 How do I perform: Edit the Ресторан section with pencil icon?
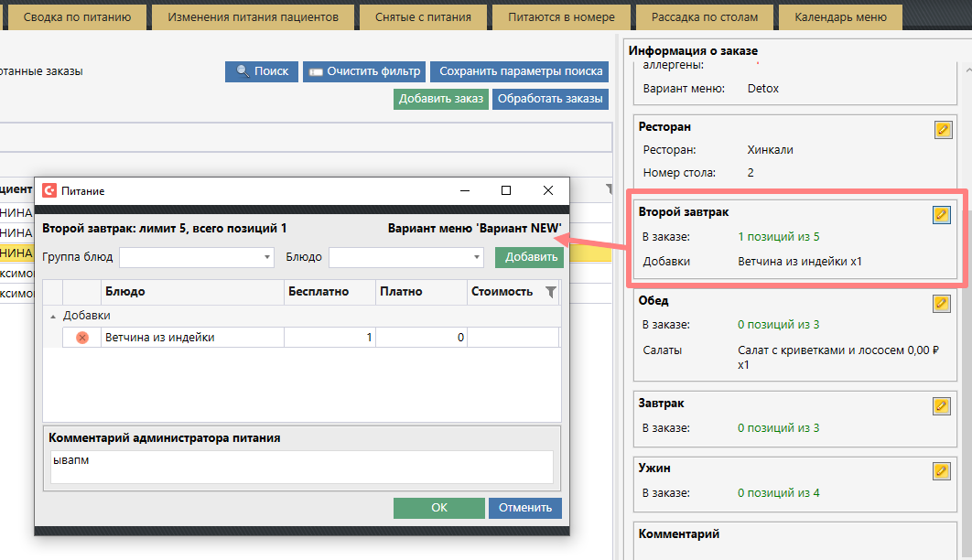(943, 130)
